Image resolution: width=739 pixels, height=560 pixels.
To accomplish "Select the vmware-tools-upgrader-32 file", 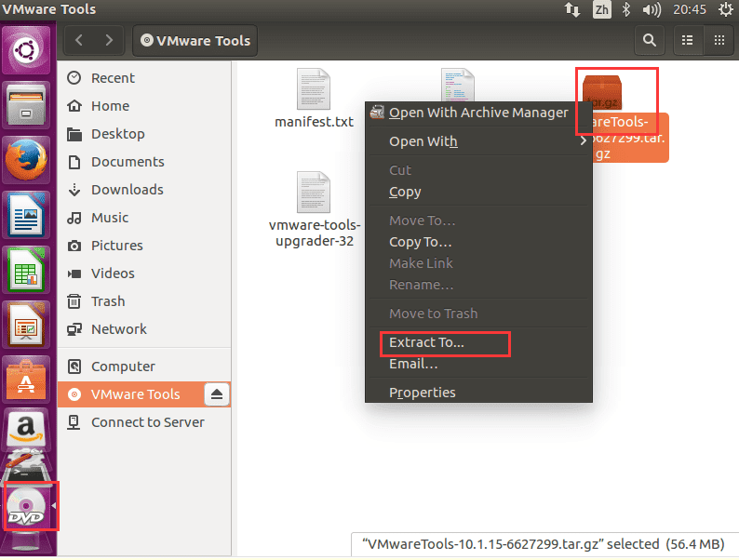I will [315, 210].
